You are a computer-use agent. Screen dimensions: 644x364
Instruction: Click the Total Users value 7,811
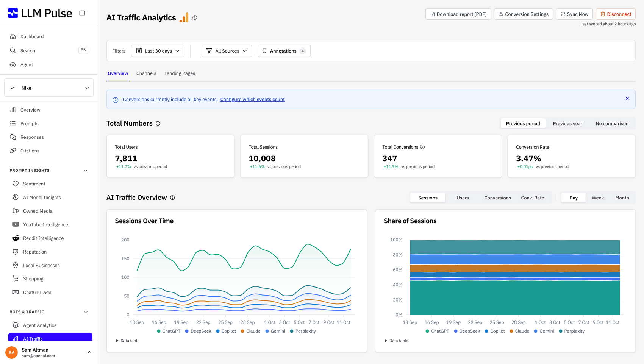(126, 158)
